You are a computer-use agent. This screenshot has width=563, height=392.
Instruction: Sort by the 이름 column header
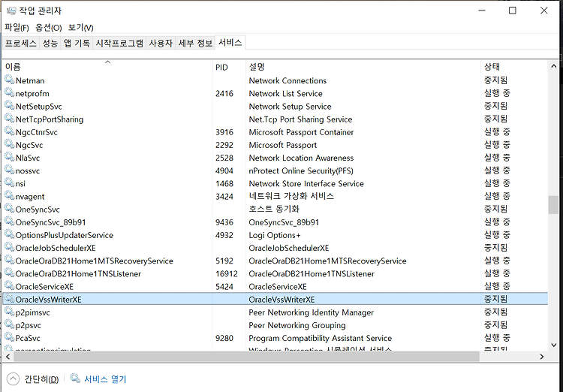point(107,67)
